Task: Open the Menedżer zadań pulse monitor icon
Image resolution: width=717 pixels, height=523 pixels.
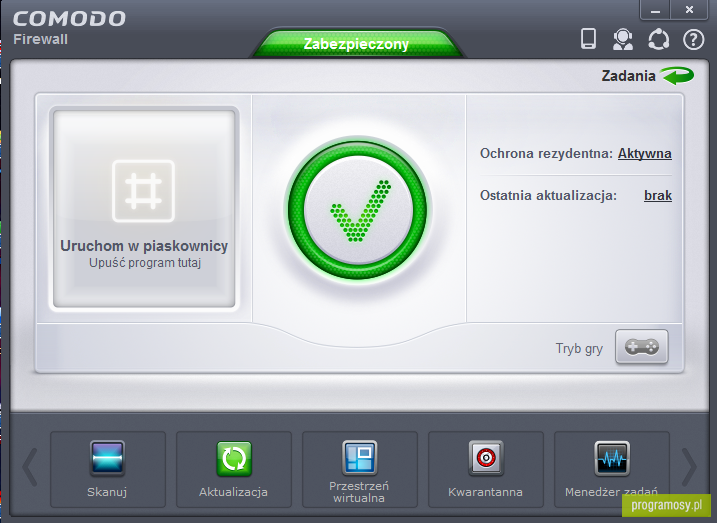Action: point(612,458)
